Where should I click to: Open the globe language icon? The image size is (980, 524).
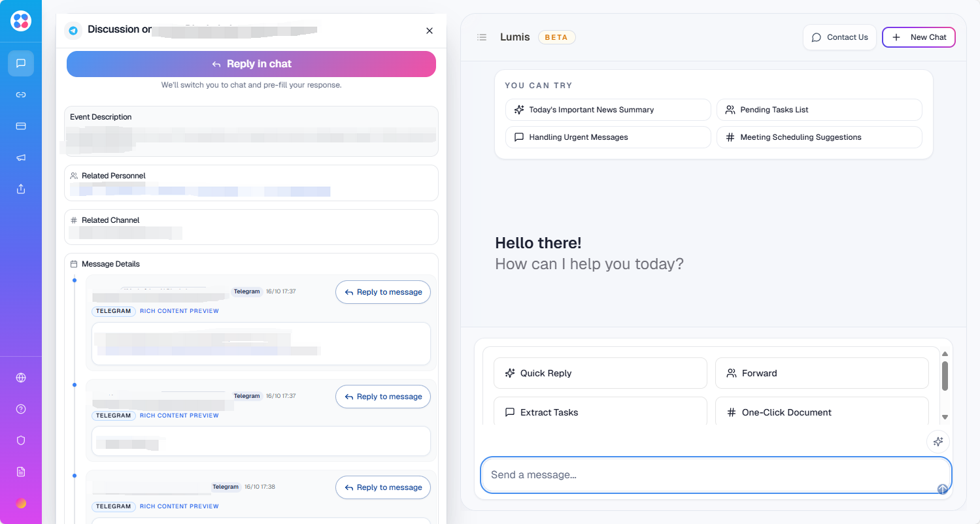point(21,378)
